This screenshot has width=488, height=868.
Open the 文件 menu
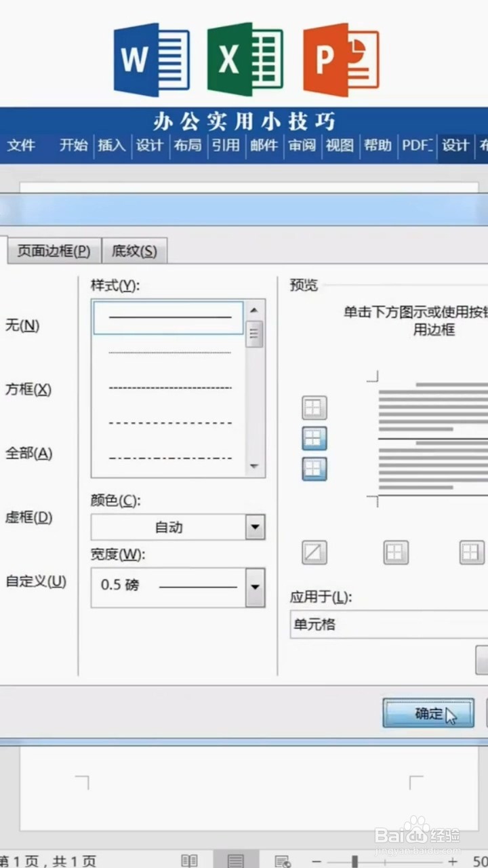pyautogui.click(x=21, y=145)
